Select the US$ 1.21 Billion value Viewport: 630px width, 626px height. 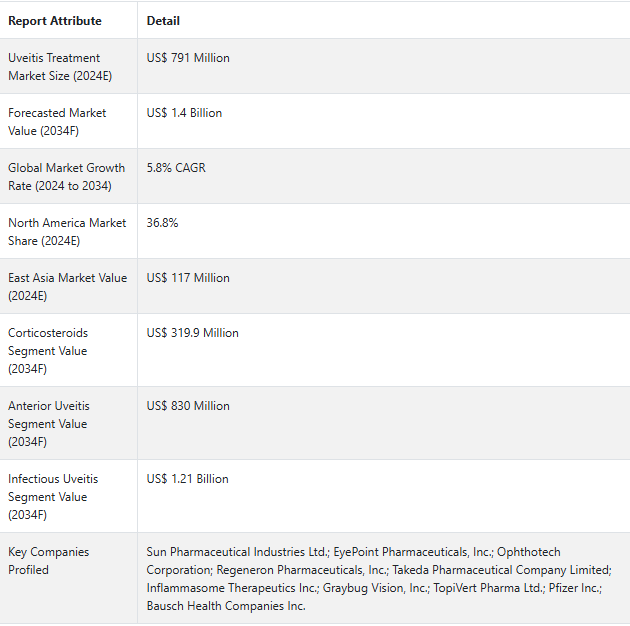(187, 479)
